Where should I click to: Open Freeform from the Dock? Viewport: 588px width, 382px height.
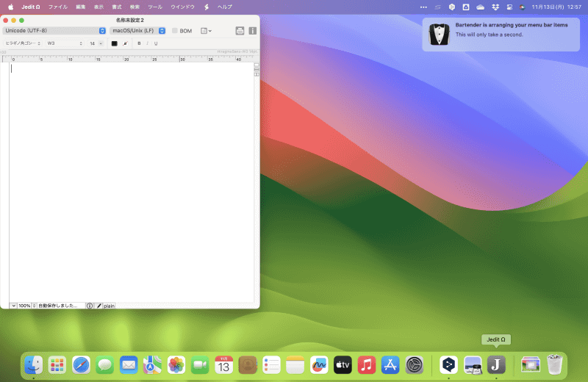pos(319,365)
